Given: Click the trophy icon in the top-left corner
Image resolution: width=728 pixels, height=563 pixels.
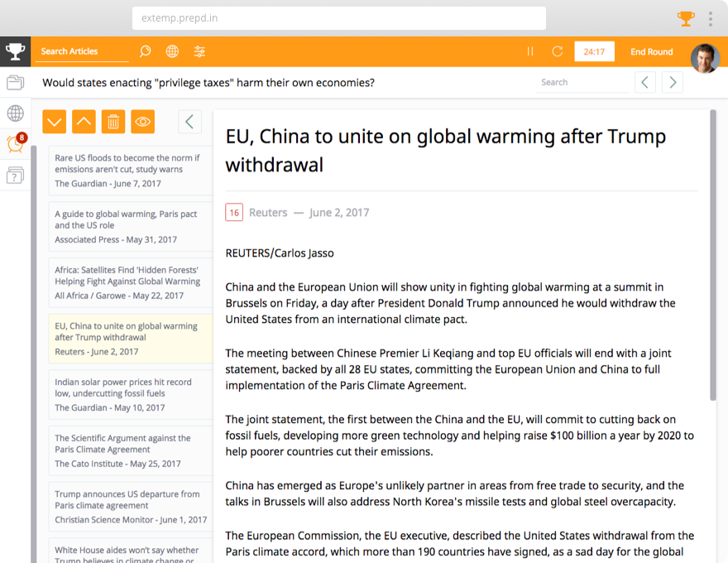Looking at the screenshot, I should click(x=15, y=51).
